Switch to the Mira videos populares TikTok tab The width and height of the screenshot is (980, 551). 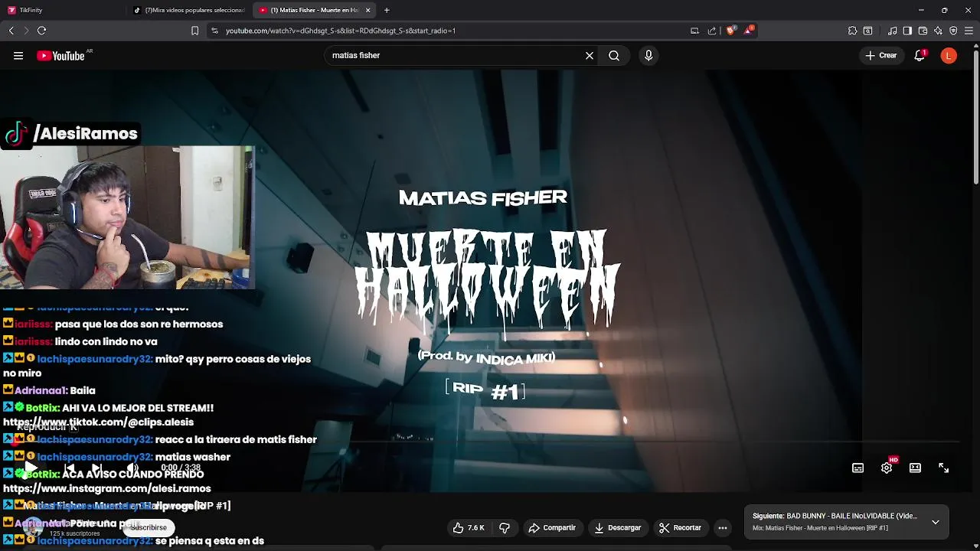click(189, 10)
